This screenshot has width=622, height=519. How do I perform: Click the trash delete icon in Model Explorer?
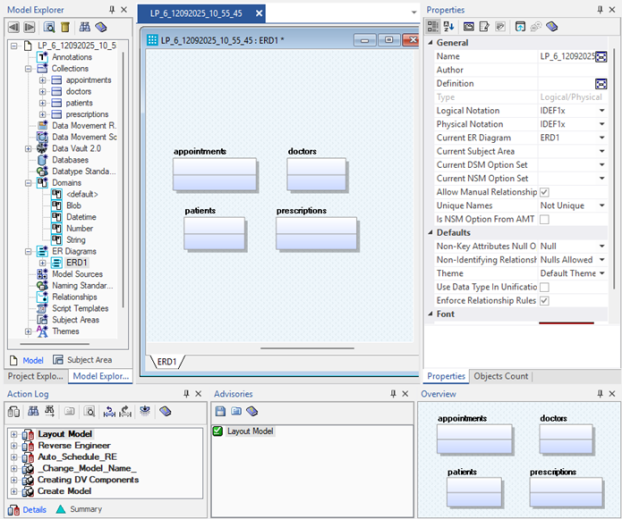tap(65, 27)
